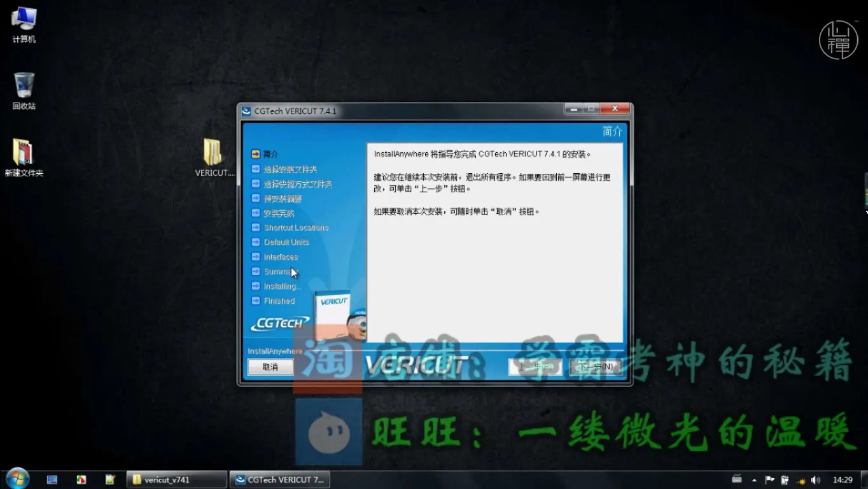The width and height of the screenshot is (868, 489).
Task: Click the volume speaker icon in system tray
Action: pos(816,479)
